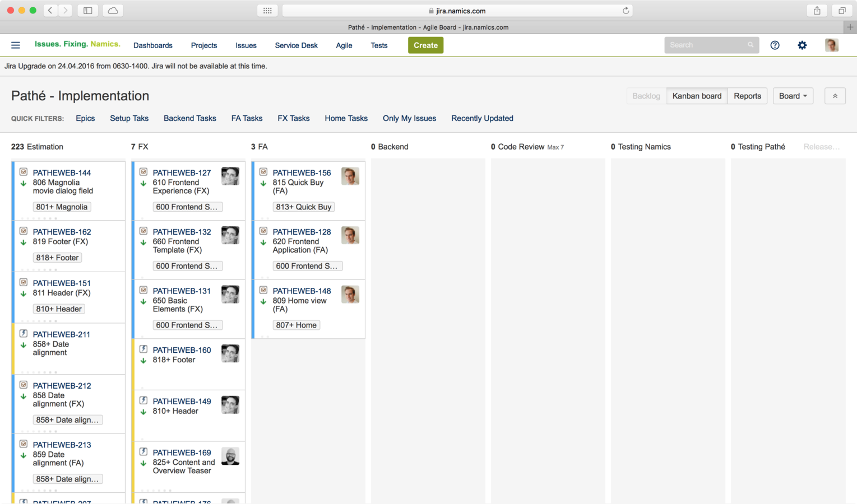Click the iCloud tabs icon

[x=113, y=10]
